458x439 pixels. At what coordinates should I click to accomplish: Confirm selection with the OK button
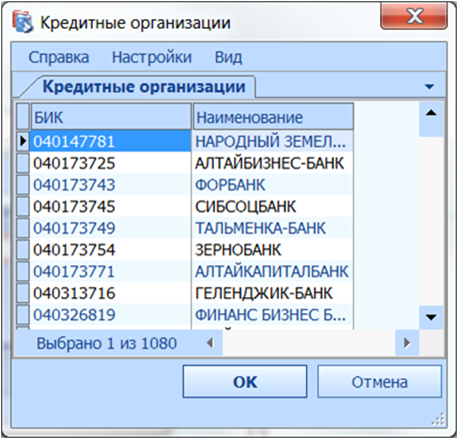pos(245,382)
